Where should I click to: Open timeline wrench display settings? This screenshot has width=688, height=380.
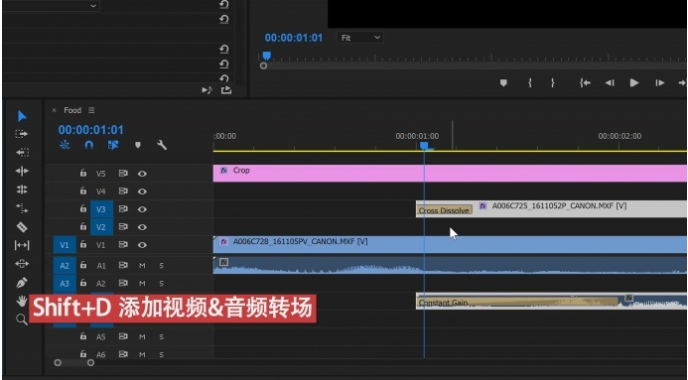[162, 145]
